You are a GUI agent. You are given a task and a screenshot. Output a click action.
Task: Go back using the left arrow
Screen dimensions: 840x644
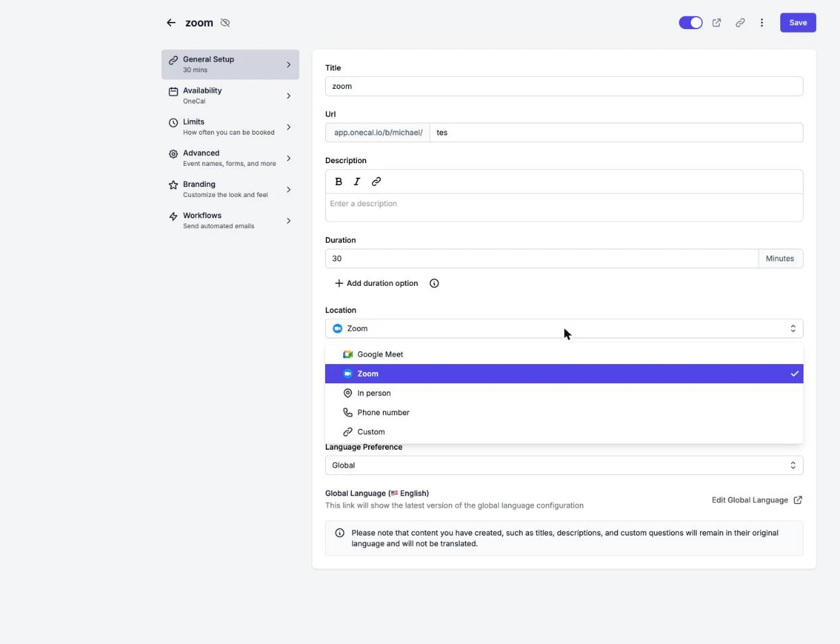[171, 23]
